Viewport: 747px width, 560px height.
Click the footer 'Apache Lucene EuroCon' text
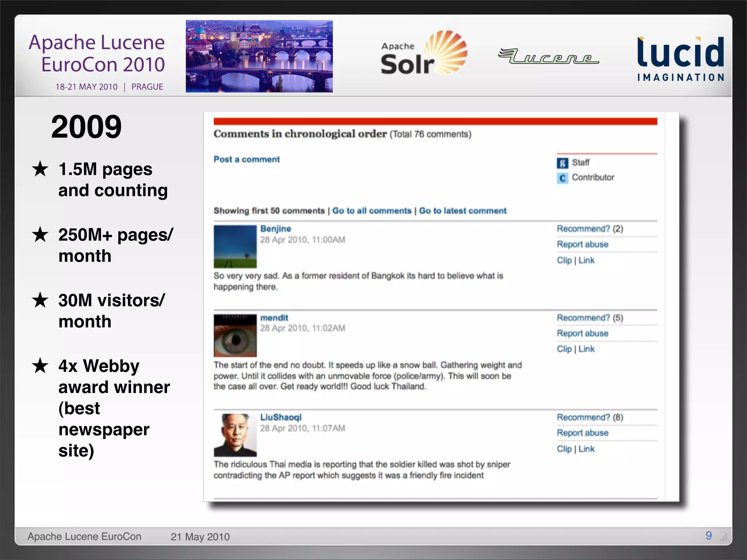pos(84,536)
